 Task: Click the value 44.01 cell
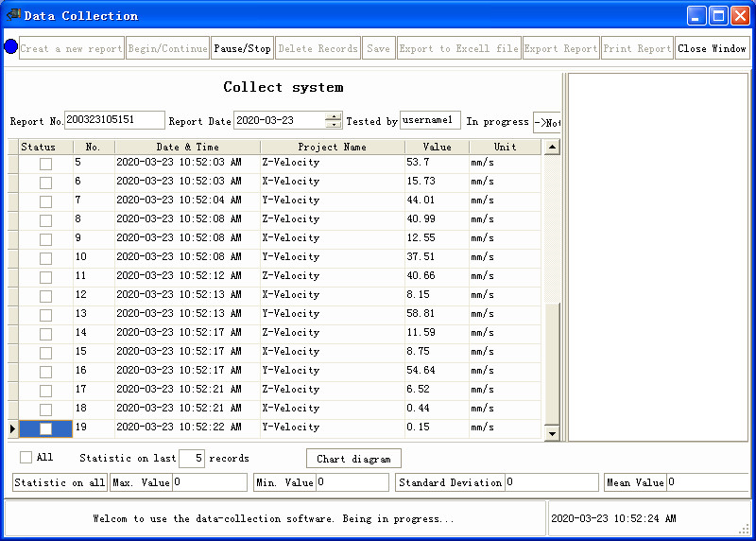[x=437, y=201]
